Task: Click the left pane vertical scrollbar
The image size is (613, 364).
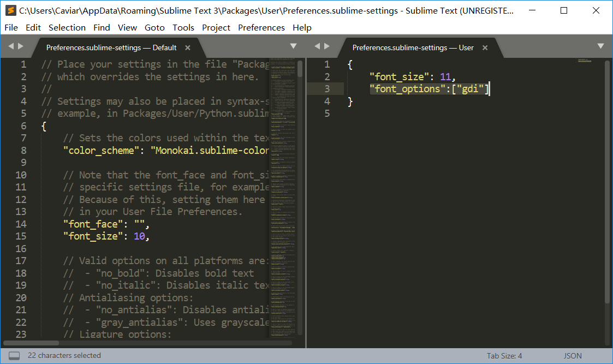Action: [300, 68]
